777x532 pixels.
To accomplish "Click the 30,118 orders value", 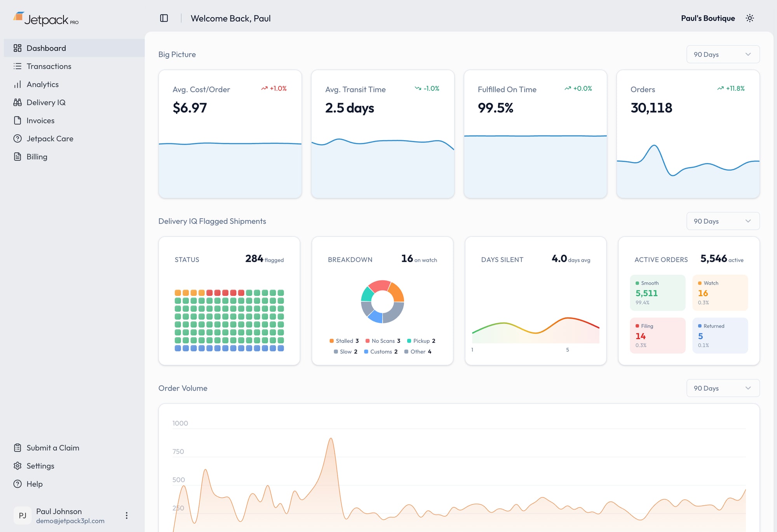I will tap(651, 108).
